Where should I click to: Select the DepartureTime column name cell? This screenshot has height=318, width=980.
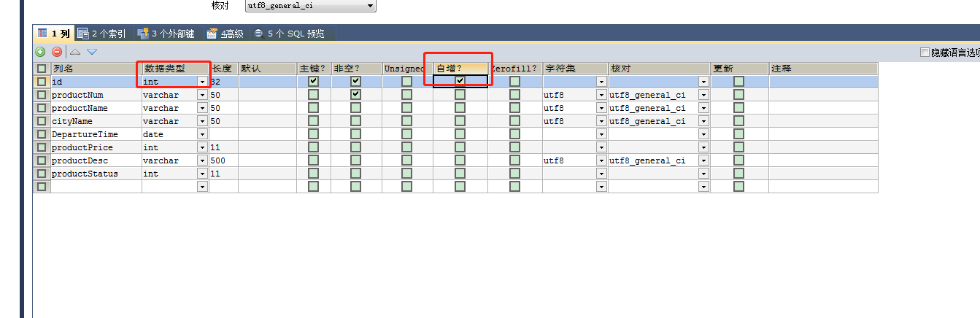95,134
